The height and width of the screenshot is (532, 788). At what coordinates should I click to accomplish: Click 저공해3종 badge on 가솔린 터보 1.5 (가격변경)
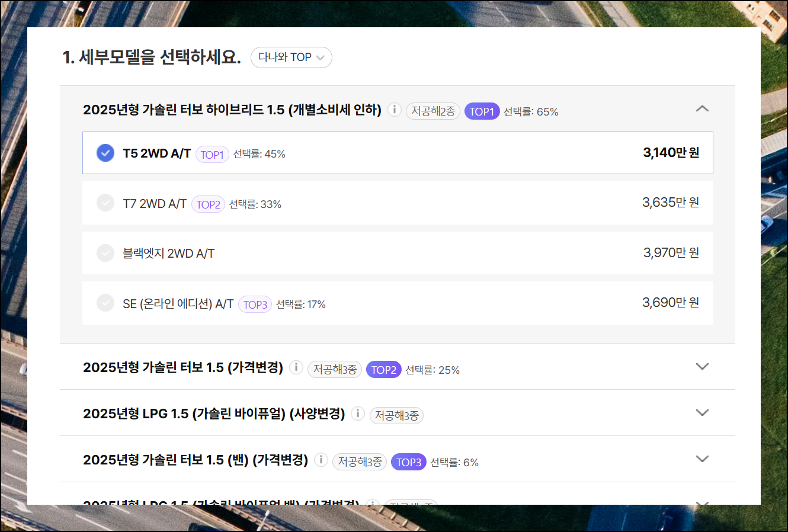(335, 370)
